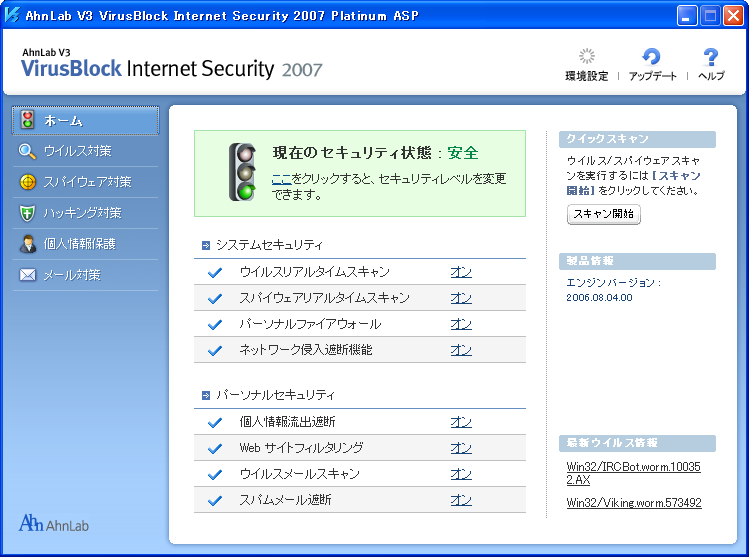Toggle オン for 個人情報流出遮断
Image resolution: width=749 pixels, height=557 pixels.
tap(461, 422)
